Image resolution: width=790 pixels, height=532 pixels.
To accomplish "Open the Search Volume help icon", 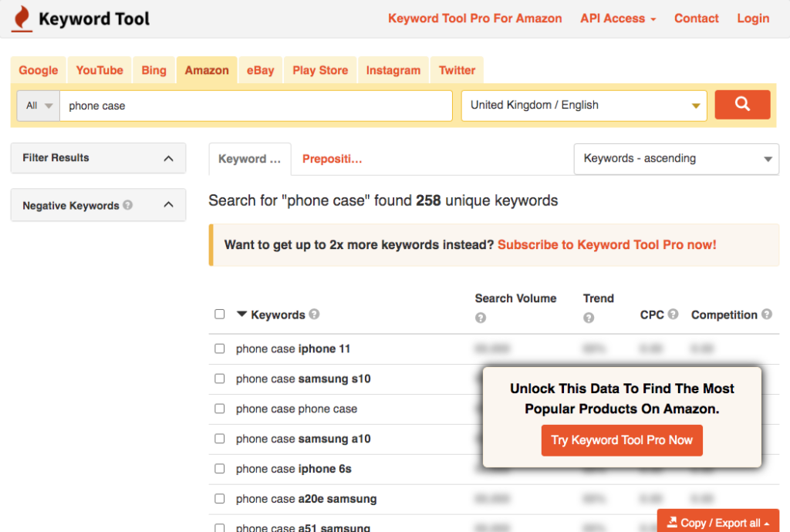I will (x=481, y=318).
